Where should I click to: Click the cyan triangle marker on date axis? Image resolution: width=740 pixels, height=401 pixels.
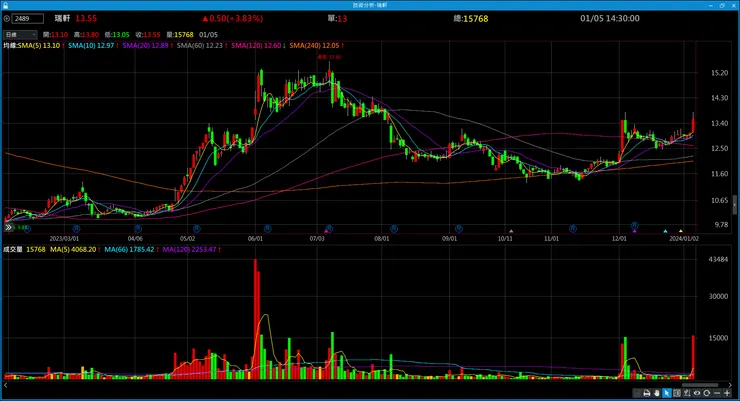coord(665,231)
